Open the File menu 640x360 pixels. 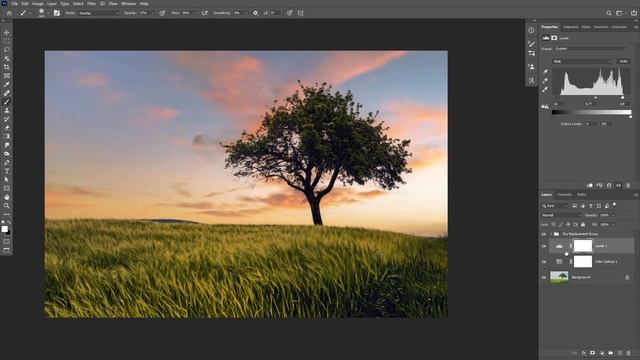pyautogui.click(x=15, y=4)
